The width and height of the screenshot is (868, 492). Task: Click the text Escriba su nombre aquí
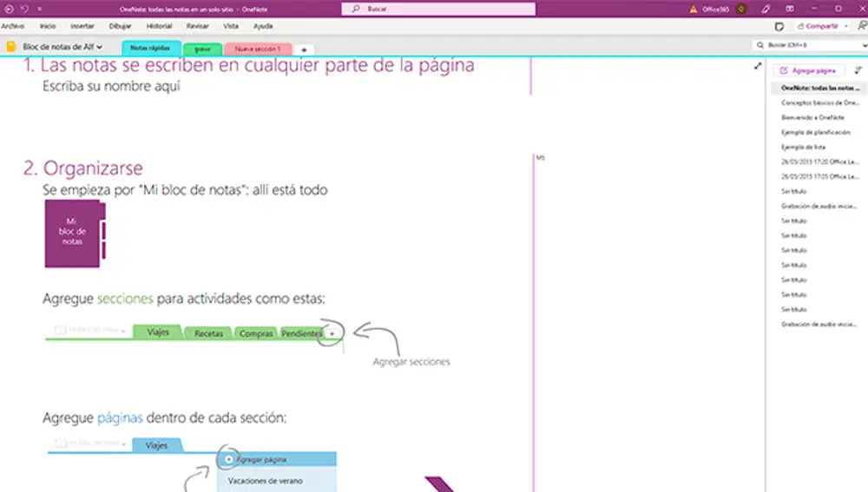[x=111, y=86]
